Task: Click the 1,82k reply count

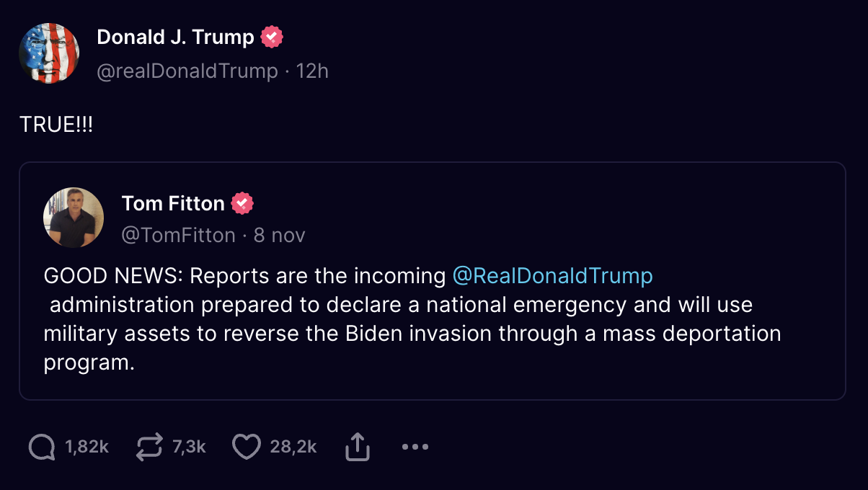Action: coord(87,447)
